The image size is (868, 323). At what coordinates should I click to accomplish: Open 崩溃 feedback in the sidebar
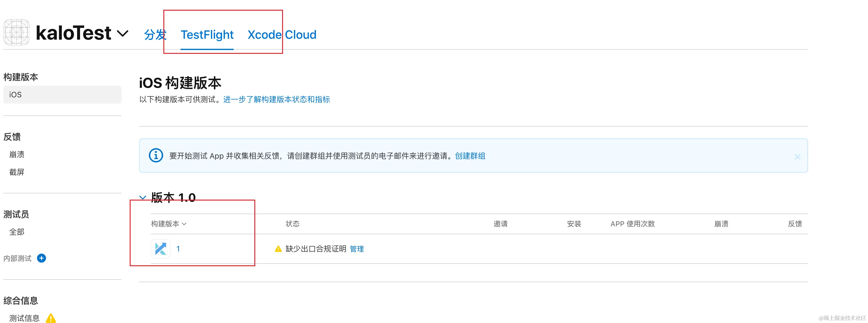tap(17, 154)
